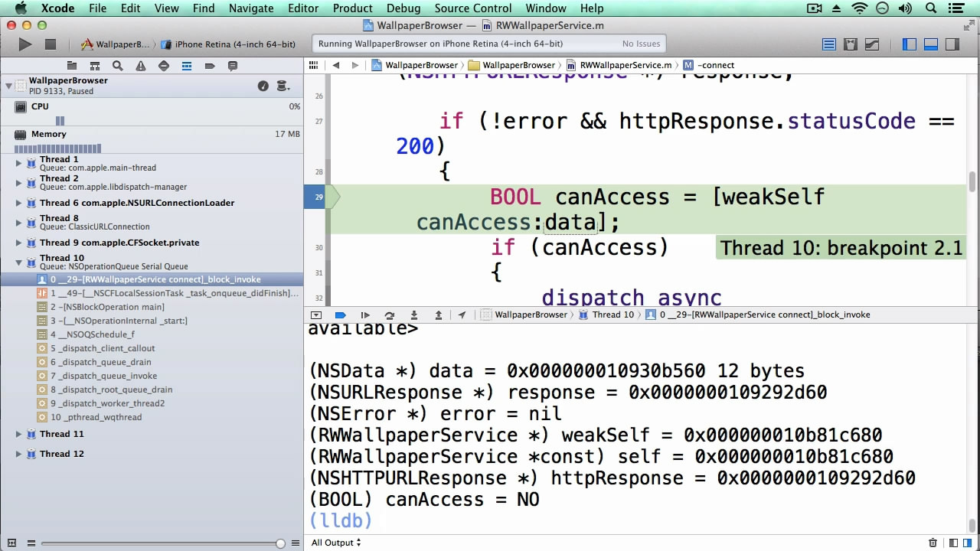Open the Product menu

point(353,8)
